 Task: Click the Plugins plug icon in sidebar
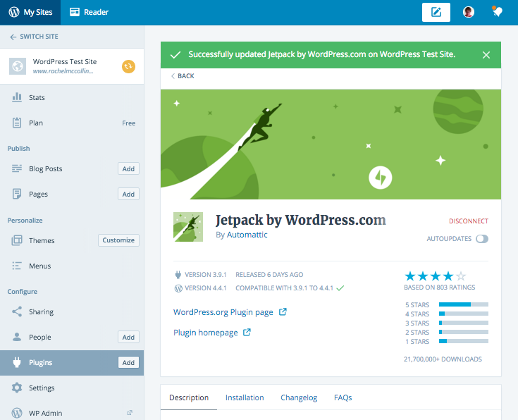pos(17,362)
